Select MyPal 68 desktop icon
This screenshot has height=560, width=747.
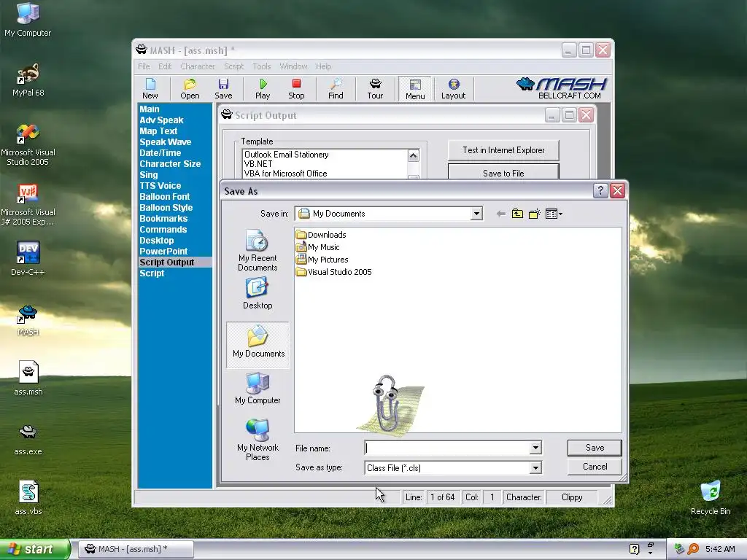pos(28,80)
